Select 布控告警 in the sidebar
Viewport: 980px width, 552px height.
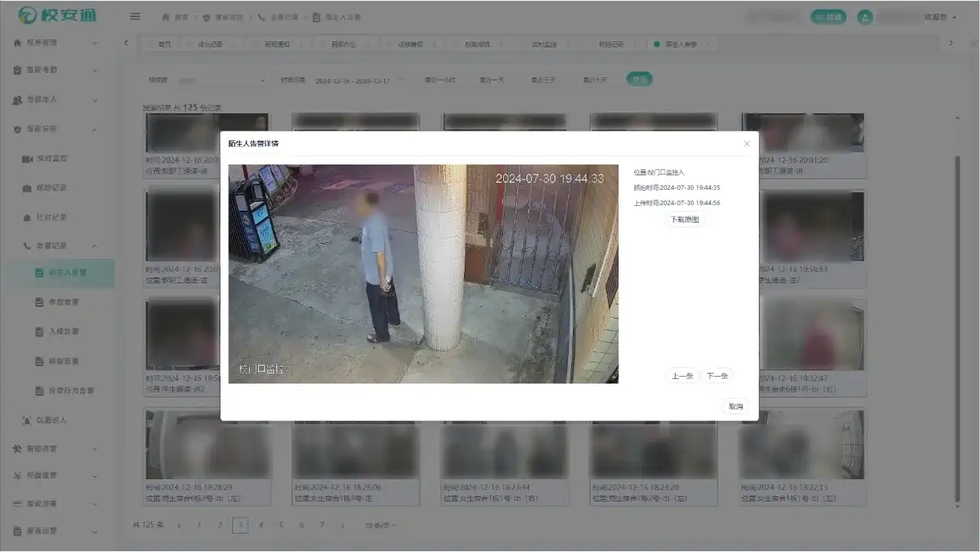click(63, 302)
